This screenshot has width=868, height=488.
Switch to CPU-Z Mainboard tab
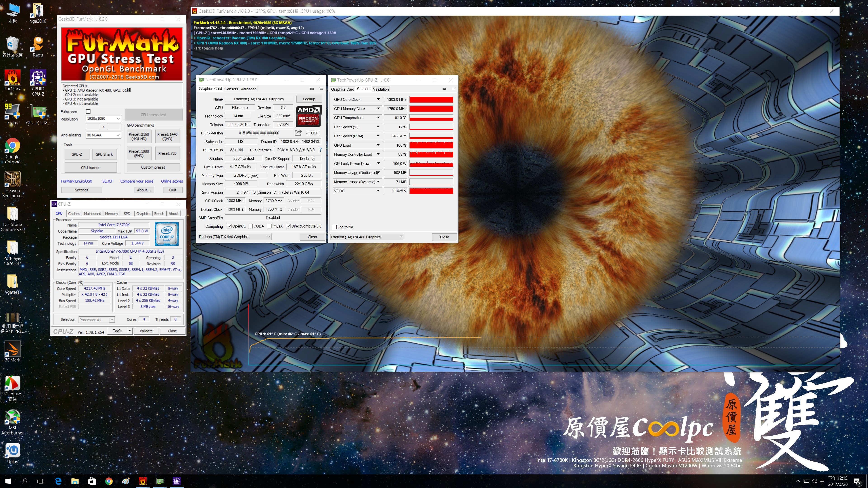[x=92, y=213]
